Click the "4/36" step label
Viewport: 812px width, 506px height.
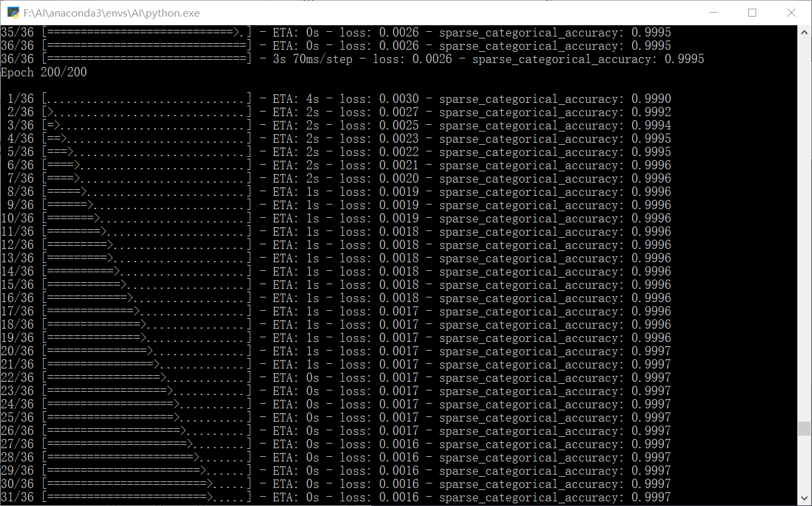tap(21, 139)
